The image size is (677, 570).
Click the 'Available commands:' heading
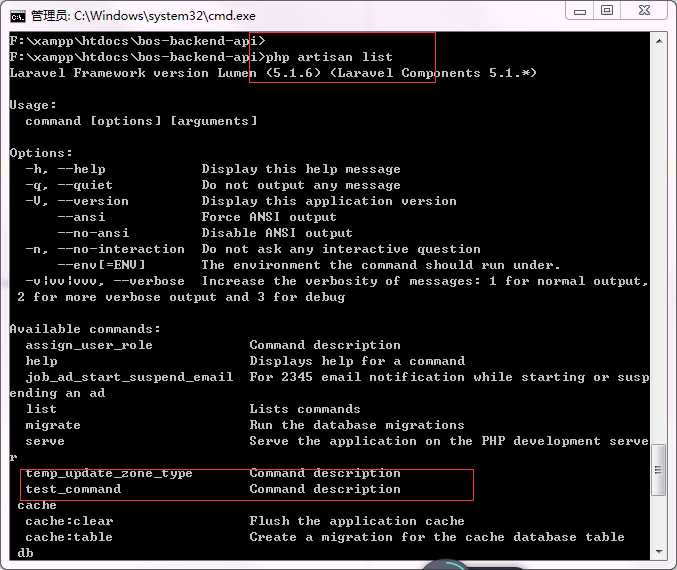point(85,329)
